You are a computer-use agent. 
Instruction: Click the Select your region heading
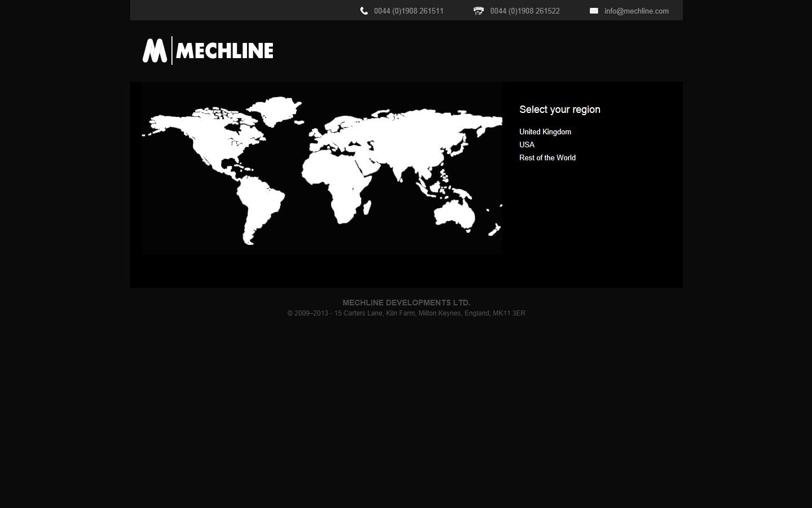coord(559,110)
